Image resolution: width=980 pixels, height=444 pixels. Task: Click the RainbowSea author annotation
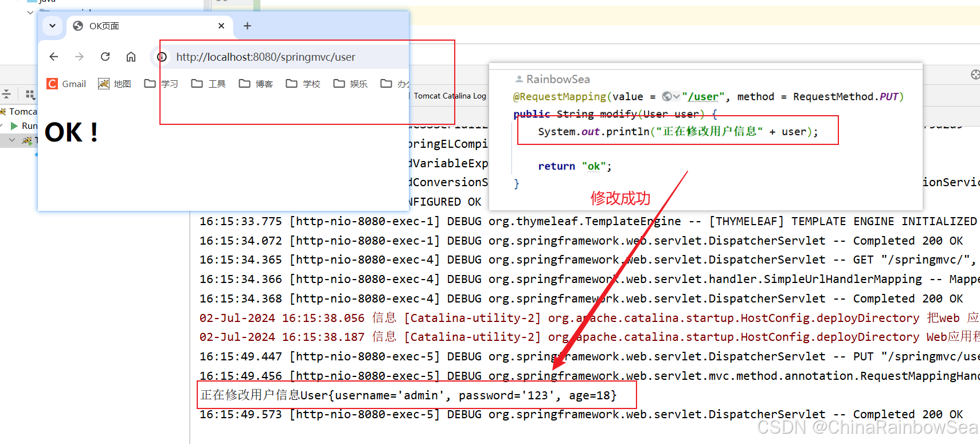point(553,79)
